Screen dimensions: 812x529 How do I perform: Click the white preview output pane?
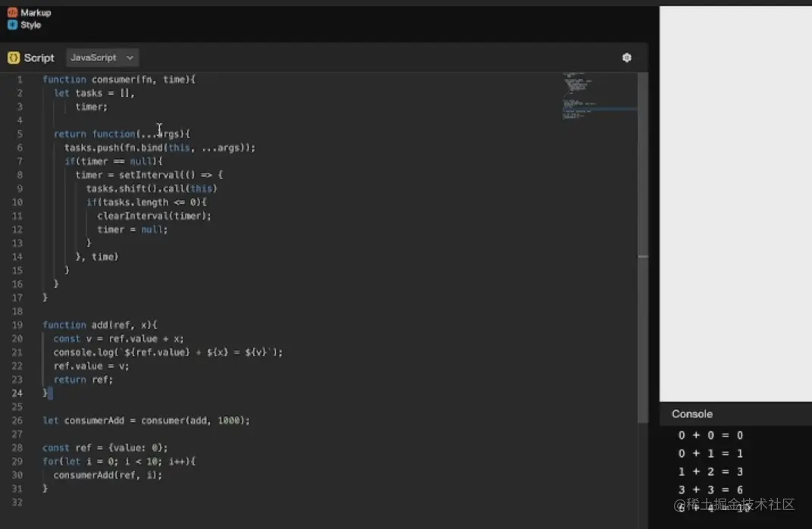point(735,203)
